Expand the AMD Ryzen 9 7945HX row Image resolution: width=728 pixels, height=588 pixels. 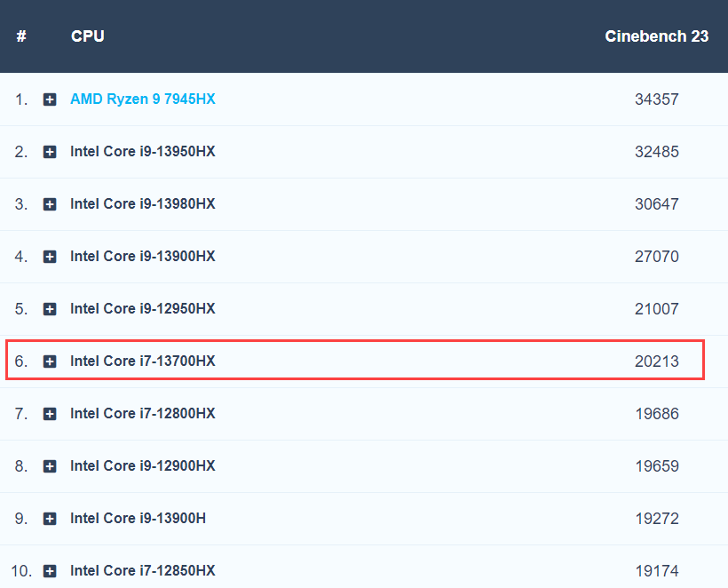coord(50,99)
